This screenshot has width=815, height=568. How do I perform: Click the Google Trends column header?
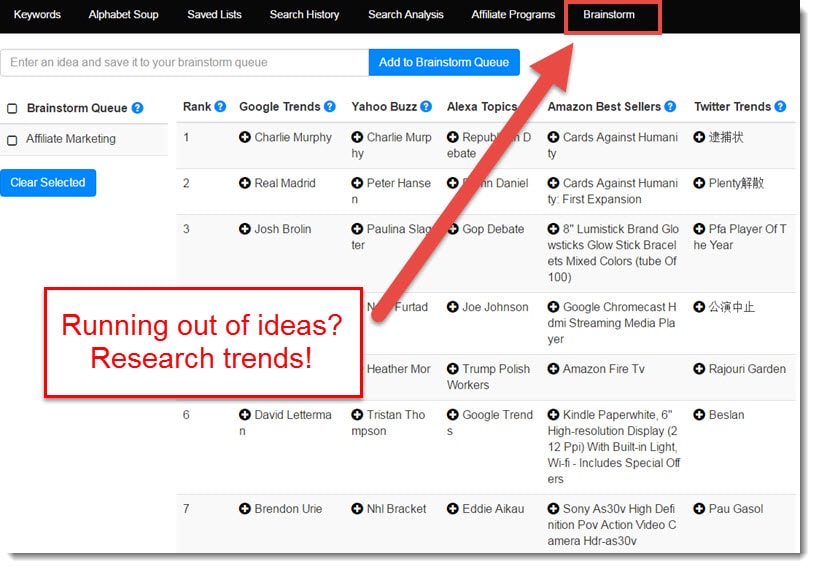click(280, 107)
